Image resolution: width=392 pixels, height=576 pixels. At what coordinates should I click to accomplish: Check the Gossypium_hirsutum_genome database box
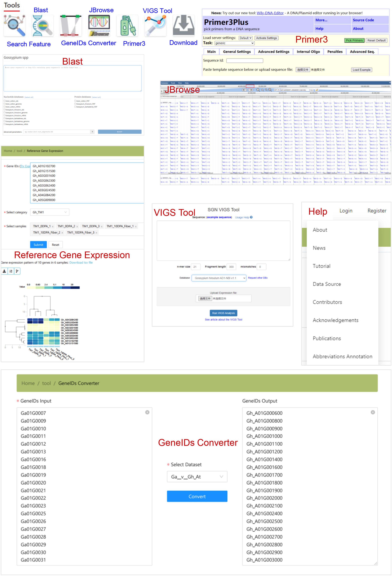click(x=4, y=113)
